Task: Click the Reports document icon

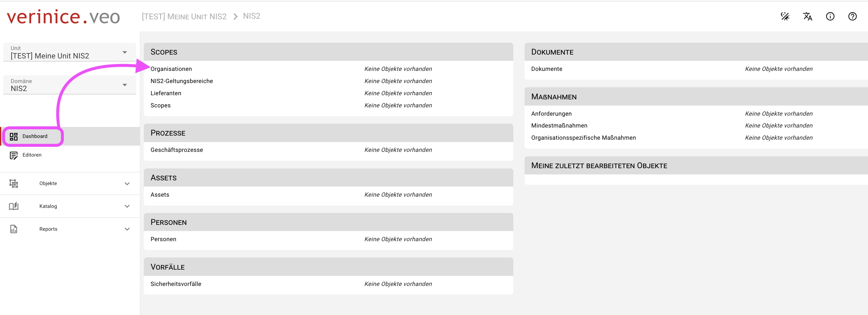Action: point(13,229)
